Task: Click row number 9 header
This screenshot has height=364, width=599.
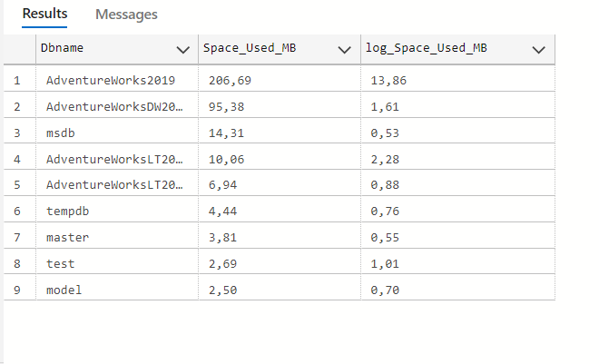Action: (16, 290)
